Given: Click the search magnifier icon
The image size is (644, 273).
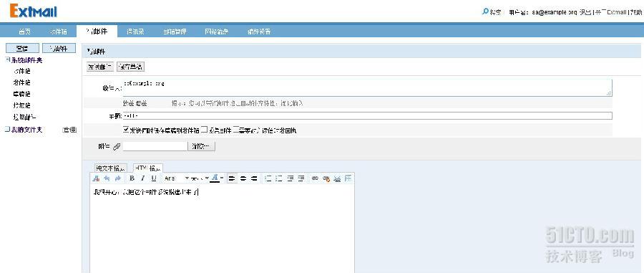Looking at the screenshot, I should (485, 12).
